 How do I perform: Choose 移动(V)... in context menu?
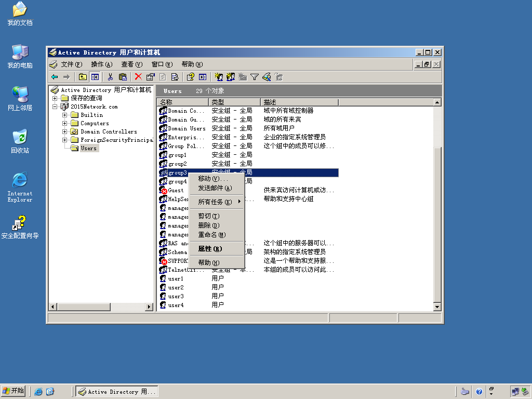[x=217, y=179]
